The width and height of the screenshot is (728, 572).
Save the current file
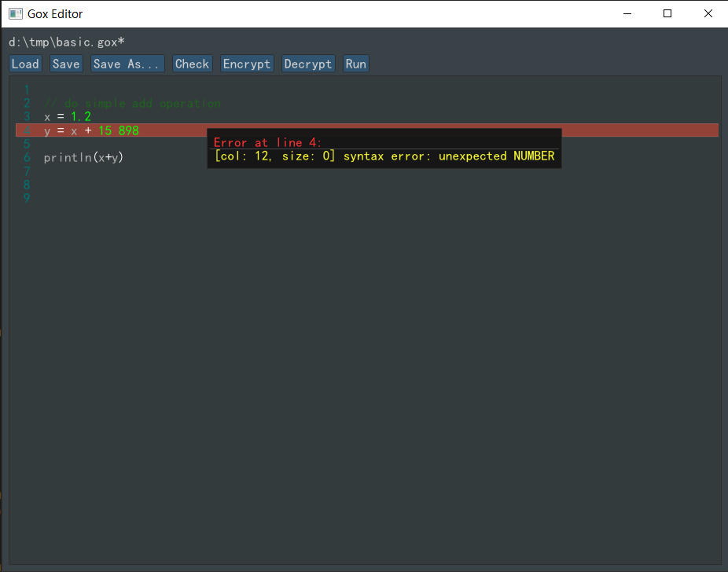coord(66,64)
